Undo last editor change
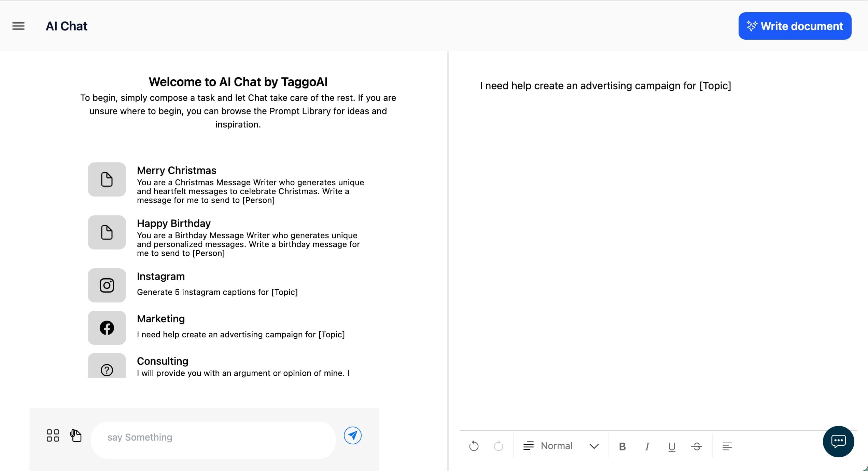 [474, 446]
